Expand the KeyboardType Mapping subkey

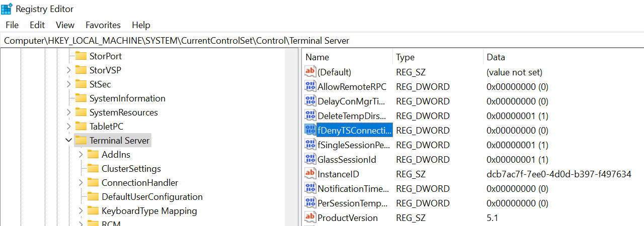pos(80,211)
